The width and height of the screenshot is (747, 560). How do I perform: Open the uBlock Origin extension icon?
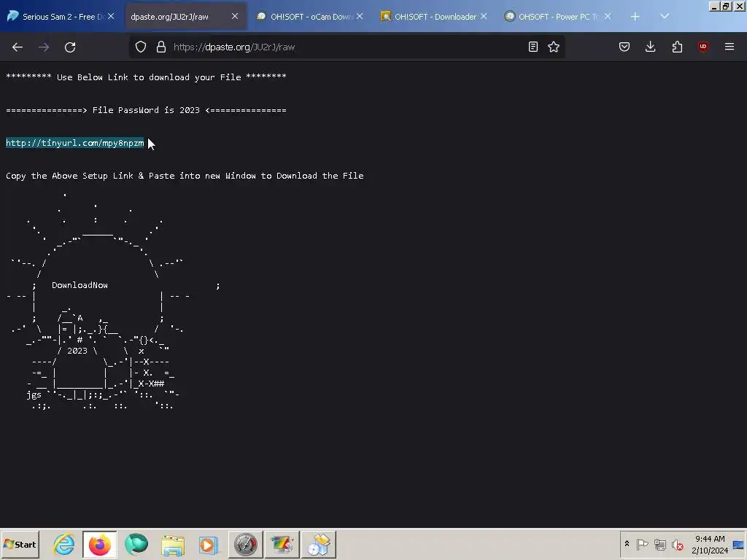pyautogui.click(x=703, y=47)
